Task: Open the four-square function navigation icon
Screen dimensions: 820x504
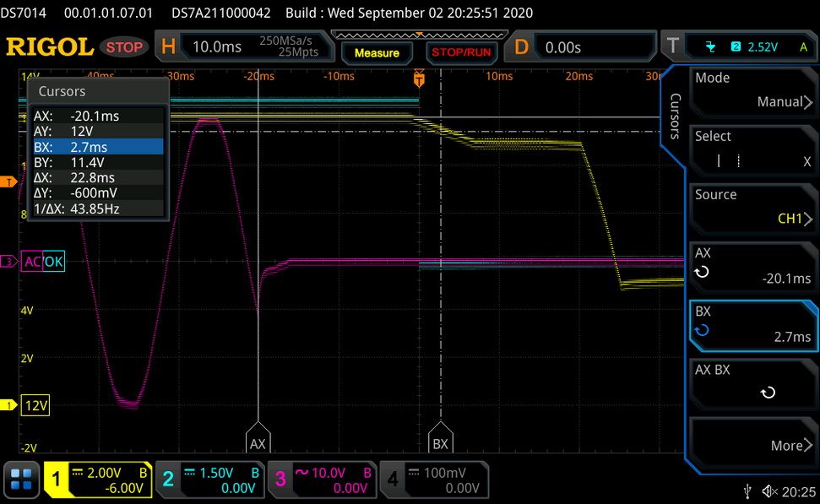Action: point(21,479)
